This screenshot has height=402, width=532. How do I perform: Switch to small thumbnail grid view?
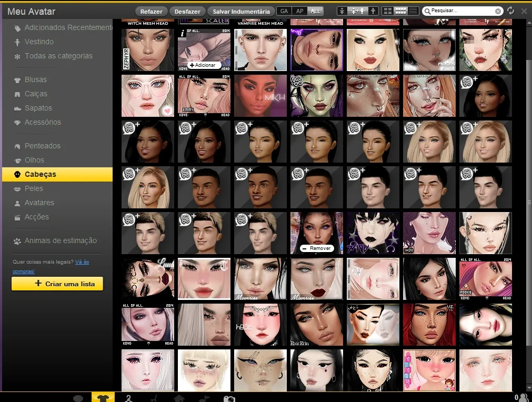coord(400,11)
